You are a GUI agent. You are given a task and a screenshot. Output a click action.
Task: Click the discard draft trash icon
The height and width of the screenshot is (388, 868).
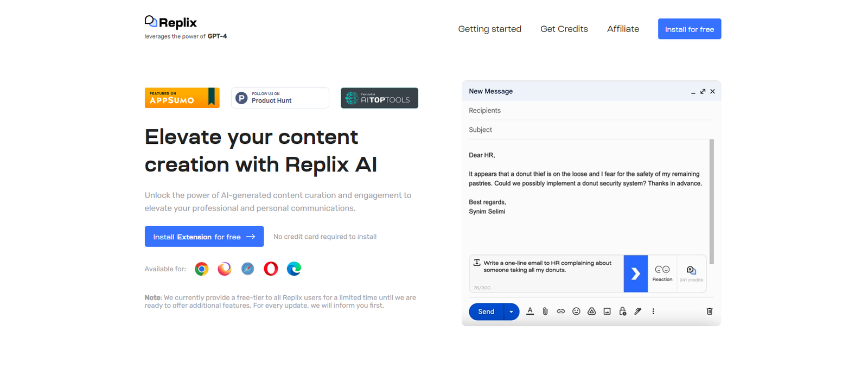coord(709,311)
